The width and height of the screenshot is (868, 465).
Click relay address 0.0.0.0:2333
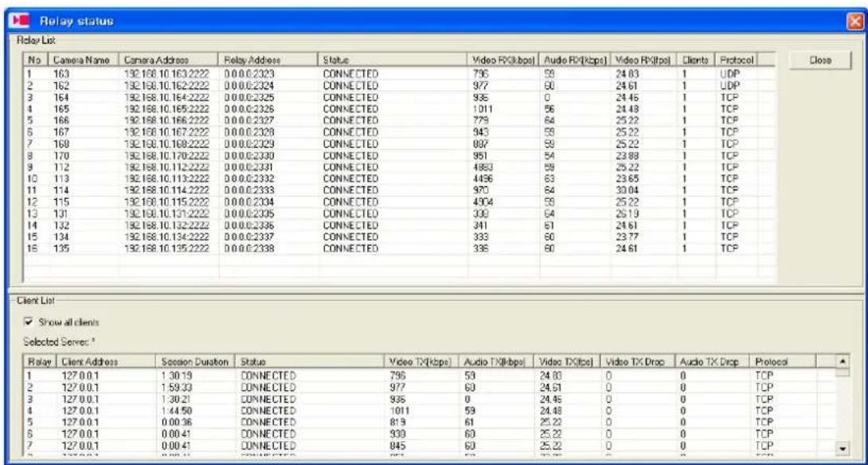point(250,190)
